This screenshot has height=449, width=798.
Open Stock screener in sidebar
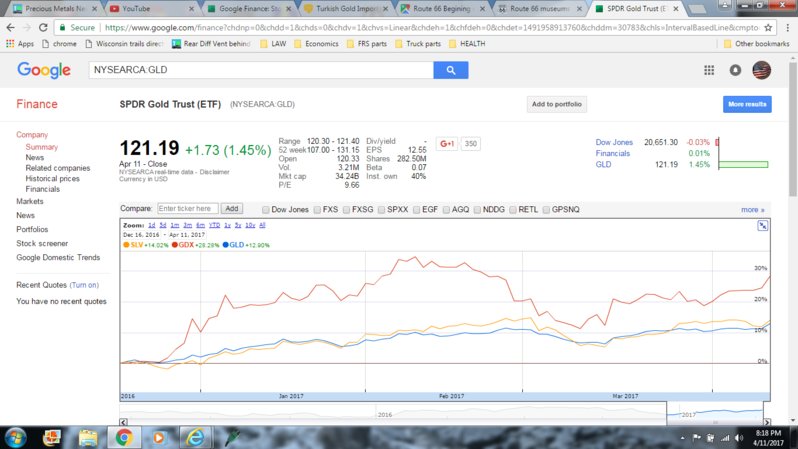(x=42, y=243)
